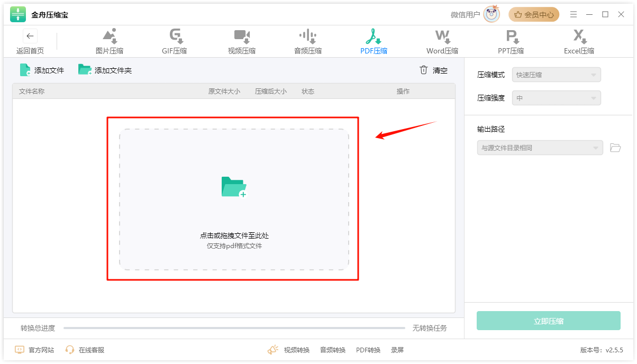Click the 添加文件 label
Viewport: 637px width, 364px height.
click(x=49, y=70)
